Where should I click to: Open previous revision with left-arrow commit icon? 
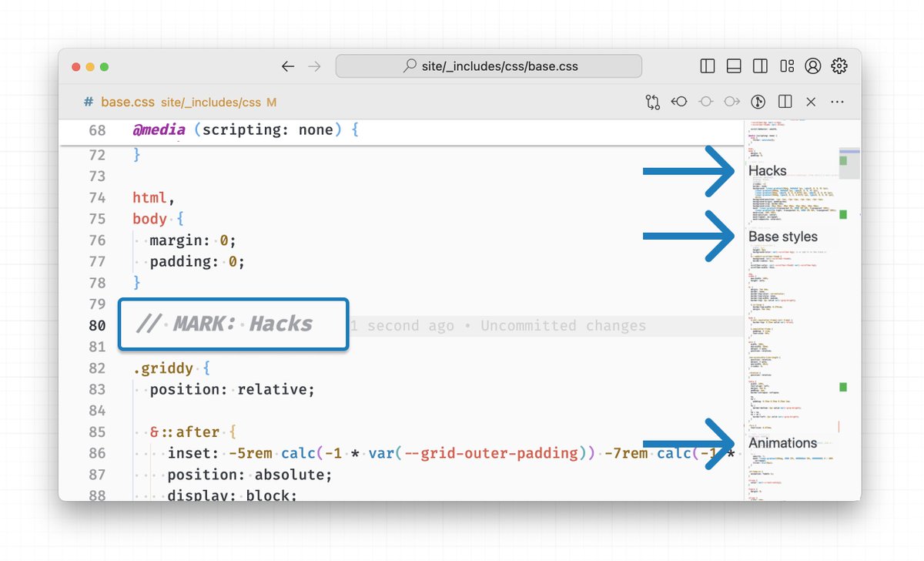coord(679,102)
